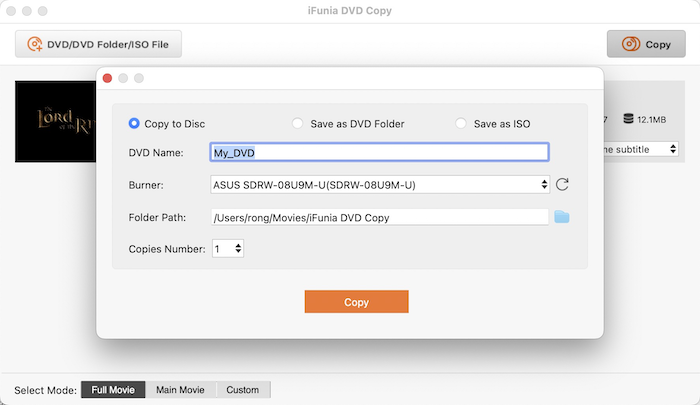Open the Burner drive dropdown

[x=380, y=184]
